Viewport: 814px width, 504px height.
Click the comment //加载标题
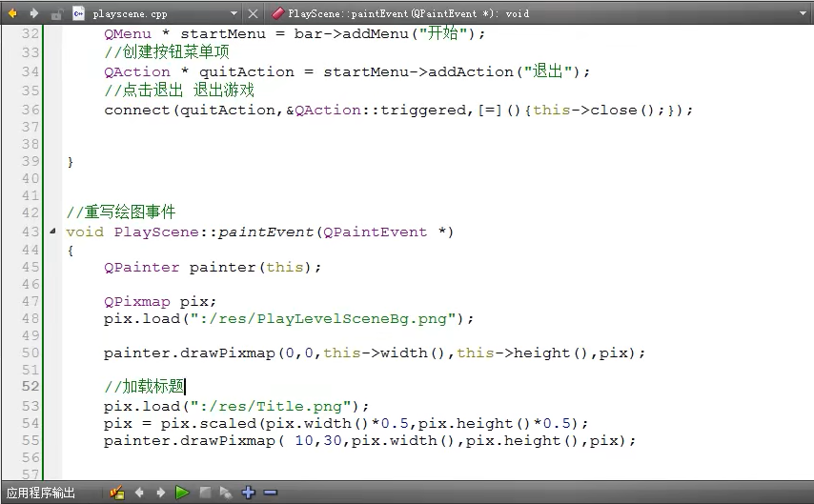144,386
